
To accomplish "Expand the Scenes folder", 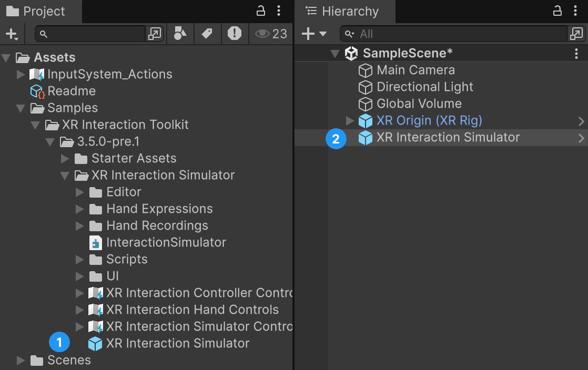I will [x=21, y=361].
